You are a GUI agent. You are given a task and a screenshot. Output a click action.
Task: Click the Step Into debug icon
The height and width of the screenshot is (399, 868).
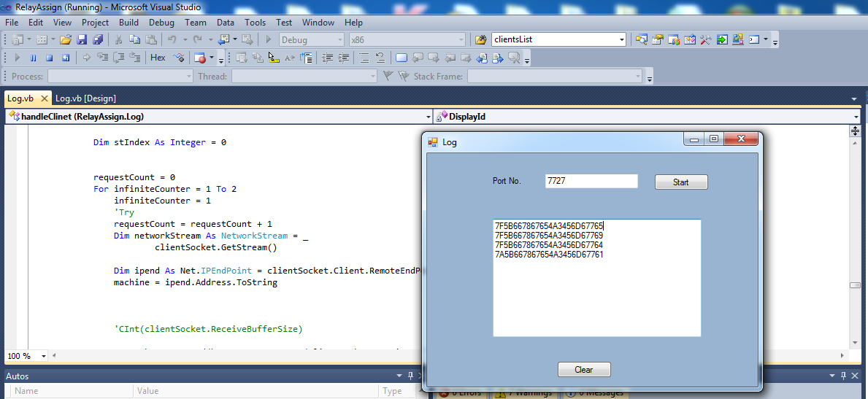coord(102,58)
